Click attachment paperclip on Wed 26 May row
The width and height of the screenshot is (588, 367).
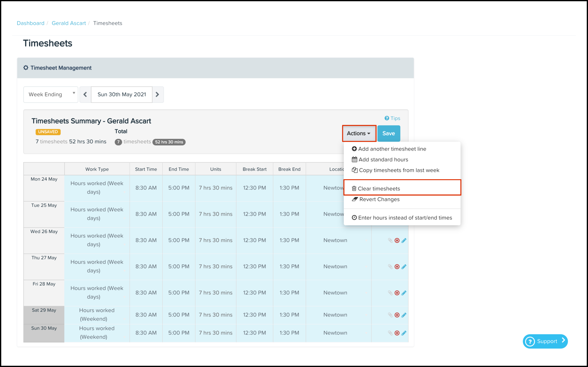[390, 240]
